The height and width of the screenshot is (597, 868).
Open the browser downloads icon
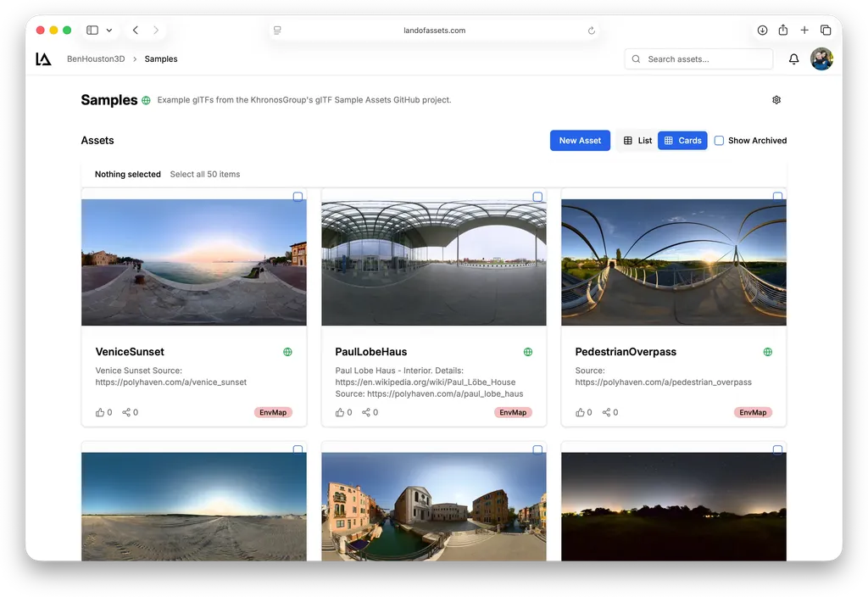pyautogui.click(x=762, y=30)
